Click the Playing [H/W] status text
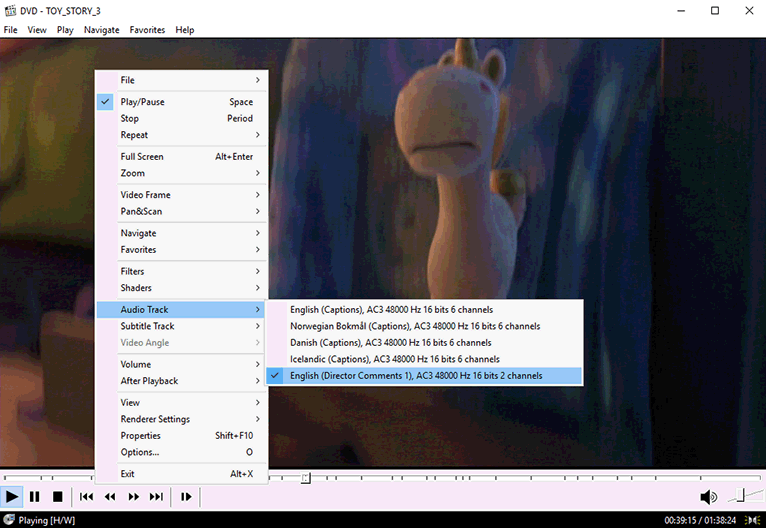The image size is (766, 528). tap(47, 520)
